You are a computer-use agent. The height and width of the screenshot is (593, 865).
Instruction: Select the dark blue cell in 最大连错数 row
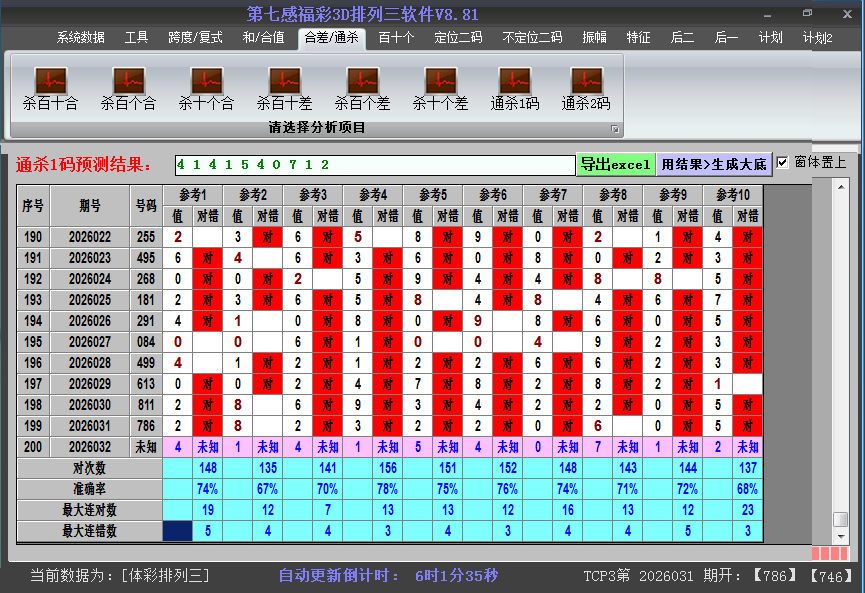[177, 531]
